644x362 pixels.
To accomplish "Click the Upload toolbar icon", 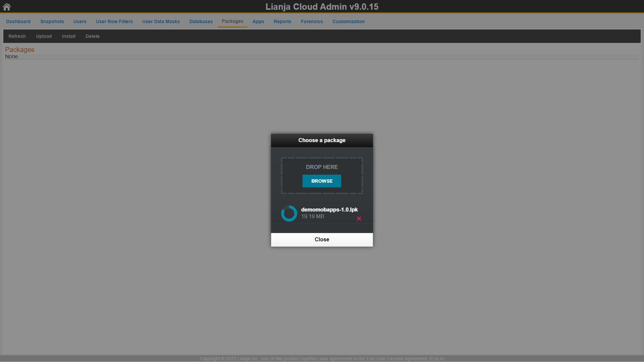I will click(x=43, y=36).
